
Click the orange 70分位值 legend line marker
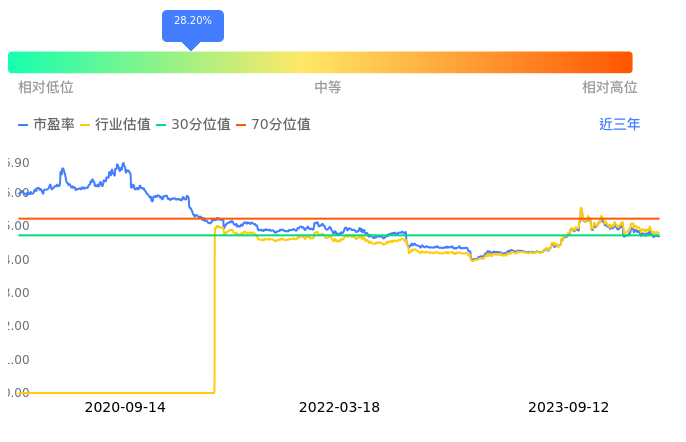point(241,125)
